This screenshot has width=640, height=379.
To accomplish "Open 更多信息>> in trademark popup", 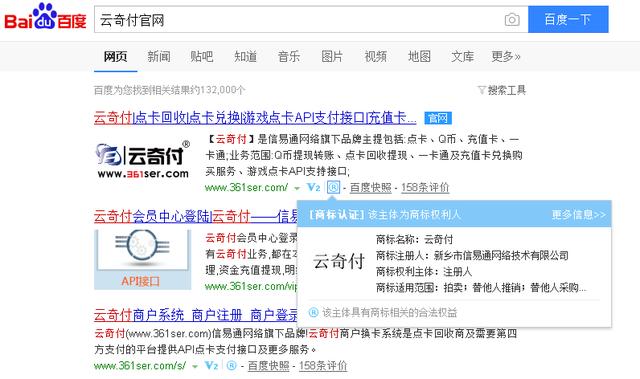I will [x=579, y=215].
